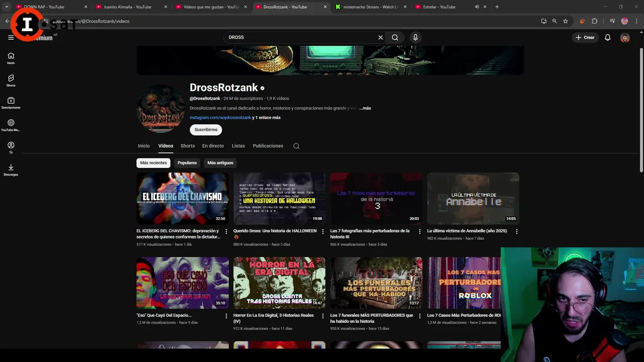Viewport: 644px width, 362px height.
Task: Open Horror en la era digital thumbnail
Action: tap(279, 283)
